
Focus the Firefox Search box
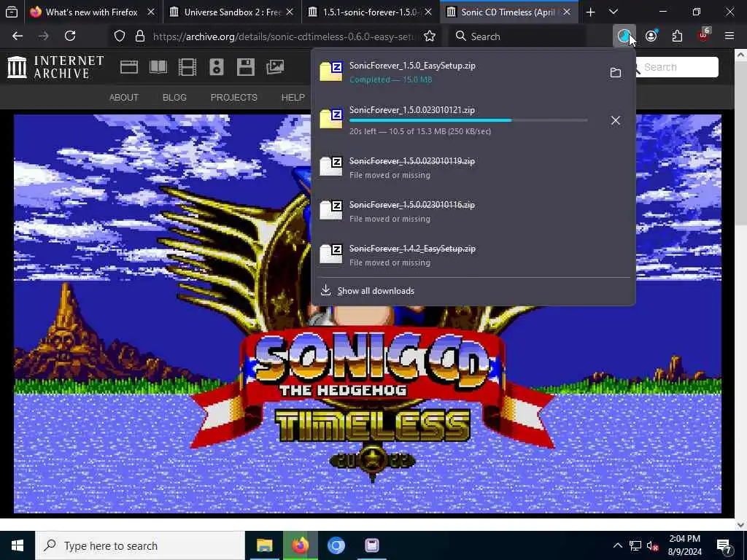point(518,36)
